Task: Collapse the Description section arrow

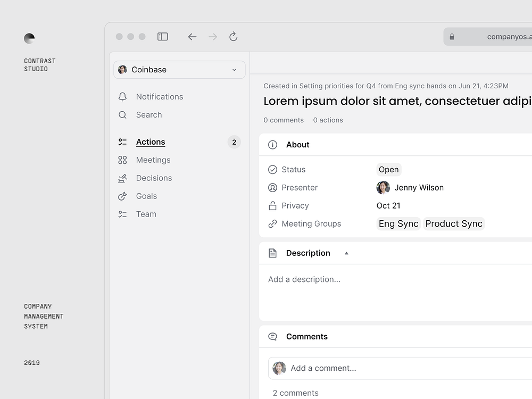Action: (x=346, y=253)
